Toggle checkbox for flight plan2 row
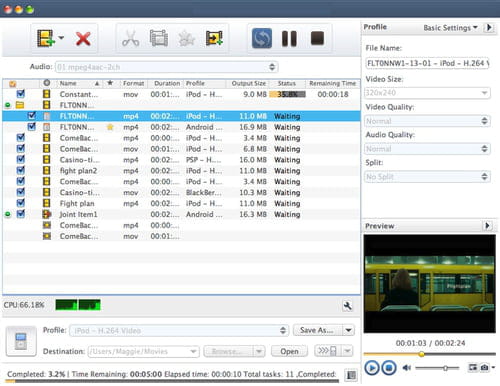Viewport: 500px width, 386px height. [21, 170]
